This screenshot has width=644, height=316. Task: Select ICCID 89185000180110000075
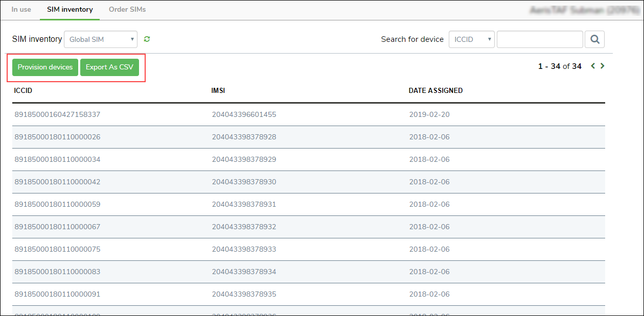pos(58,250)
